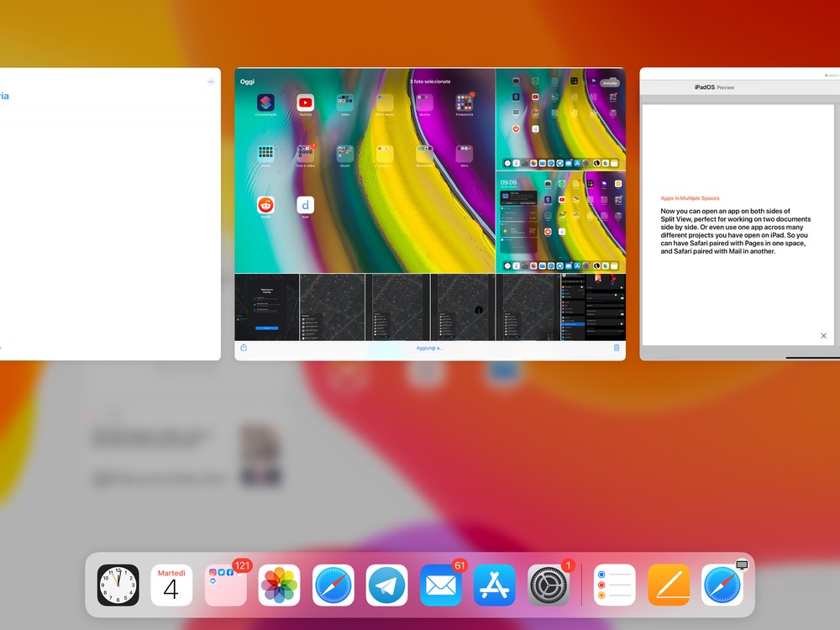Tap the 'Apps in Multiple Spaces' heading
The height and width of the screenshot is (630, 840).
(690, 198)
